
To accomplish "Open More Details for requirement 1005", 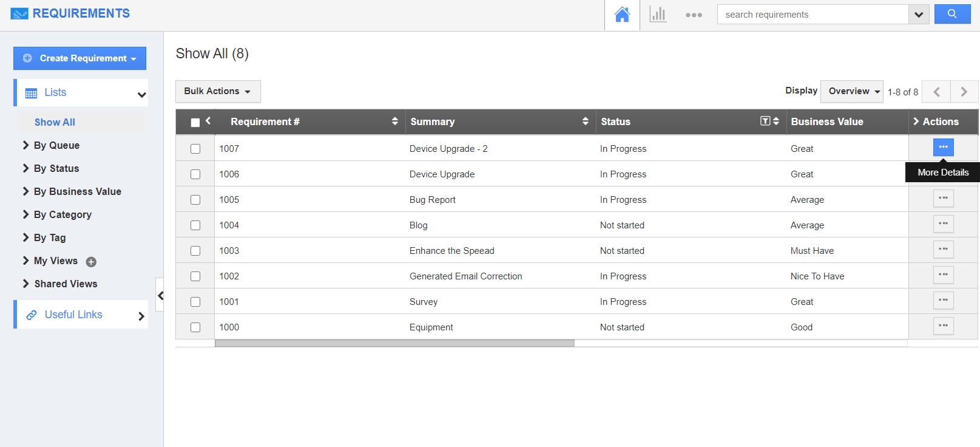I will click(943, 198).
